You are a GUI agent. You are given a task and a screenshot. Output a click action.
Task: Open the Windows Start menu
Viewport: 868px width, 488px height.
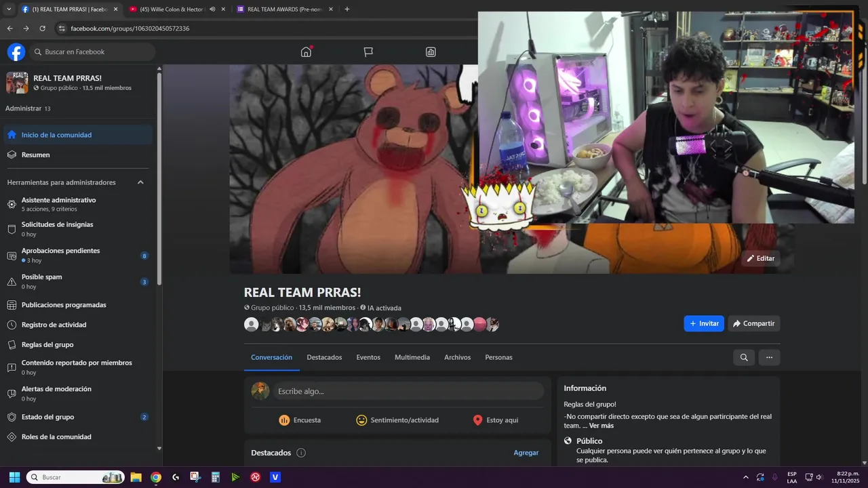(x=14, y=477)
